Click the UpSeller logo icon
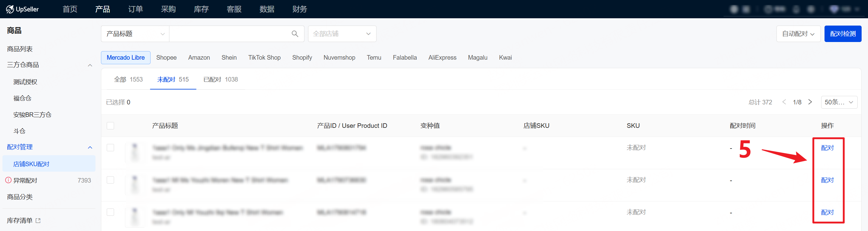868x231 pixels. point(10,9)
